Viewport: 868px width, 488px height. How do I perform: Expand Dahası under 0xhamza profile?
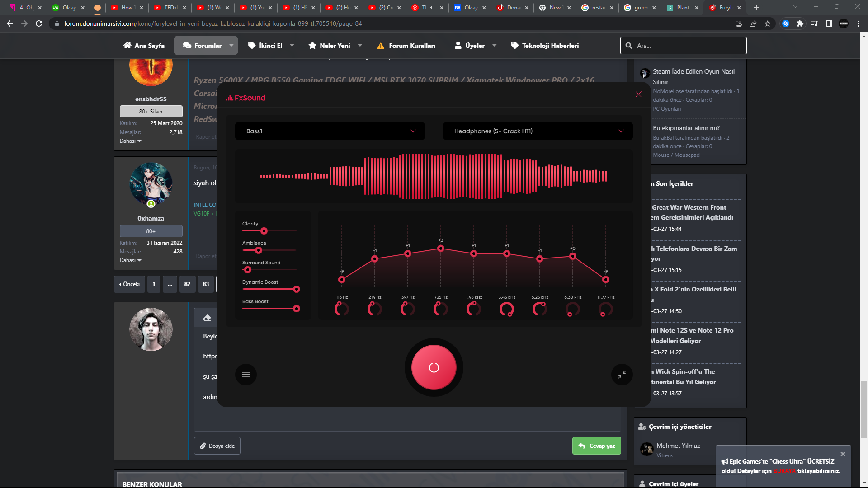(x=130, y=260)
